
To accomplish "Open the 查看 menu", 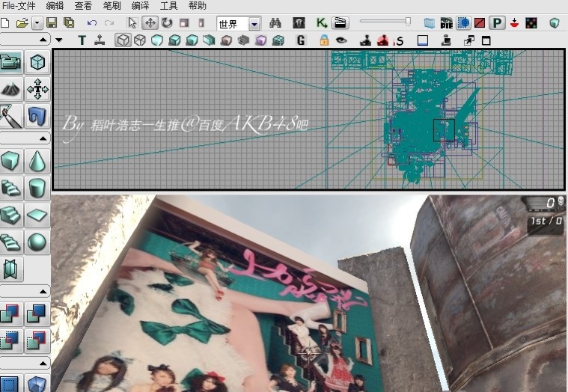I will point(83,6).
